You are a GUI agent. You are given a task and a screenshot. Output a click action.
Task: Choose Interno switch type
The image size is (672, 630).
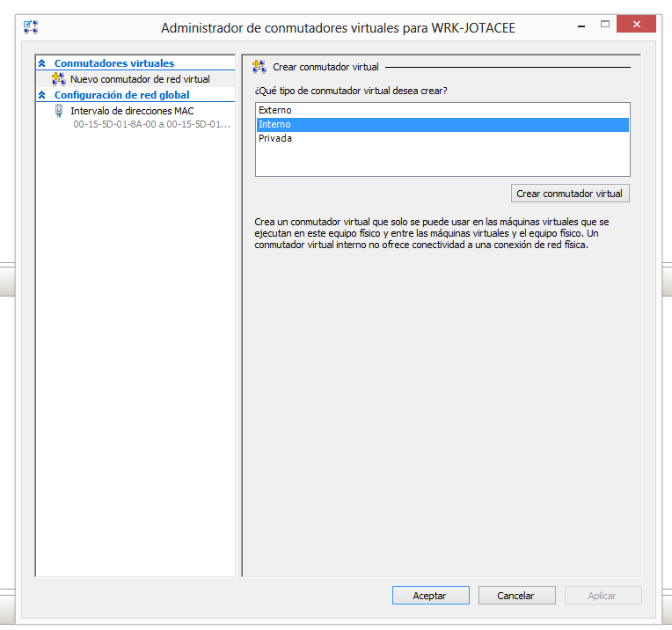[x=274, y=124]
